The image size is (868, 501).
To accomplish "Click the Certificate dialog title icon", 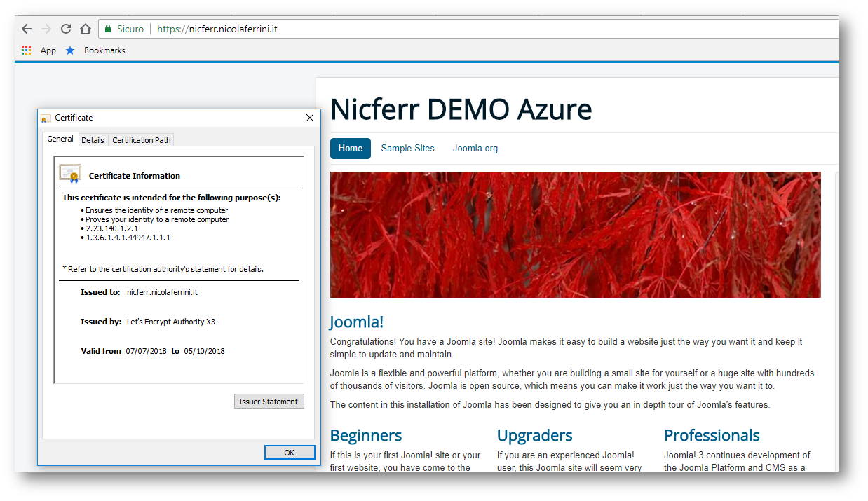I will tap(46, 118).
